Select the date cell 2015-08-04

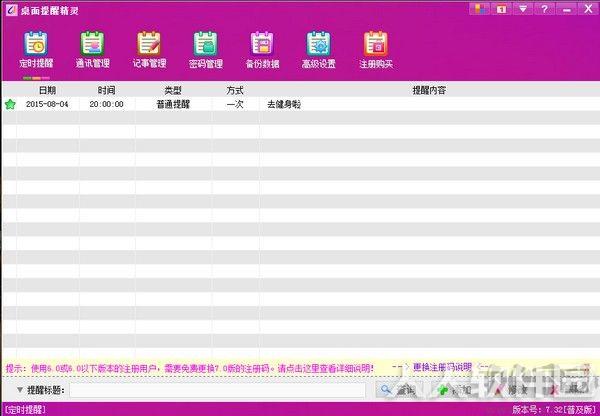(47, 104)
